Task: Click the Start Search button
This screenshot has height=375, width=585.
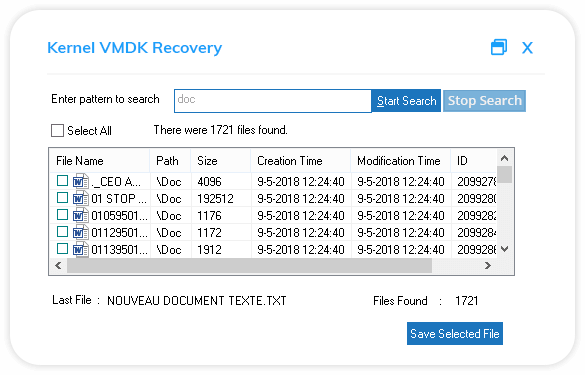Action: tap(406, 101)
